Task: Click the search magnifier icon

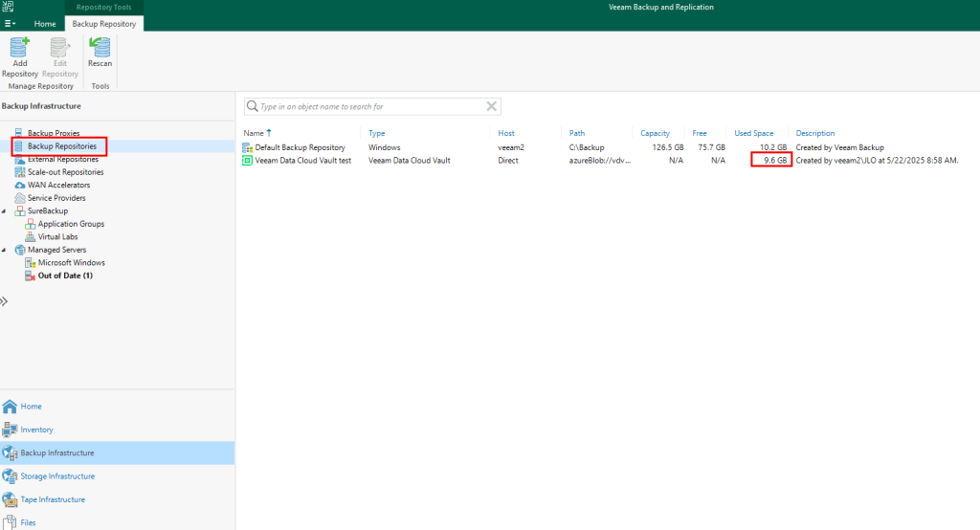Action: (253, 106)
